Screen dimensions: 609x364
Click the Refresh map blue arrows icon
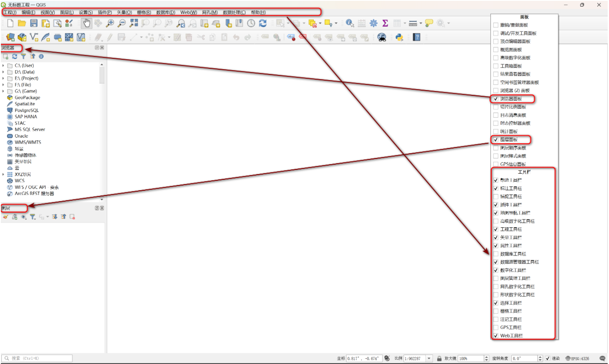click(x=262, y=23)
